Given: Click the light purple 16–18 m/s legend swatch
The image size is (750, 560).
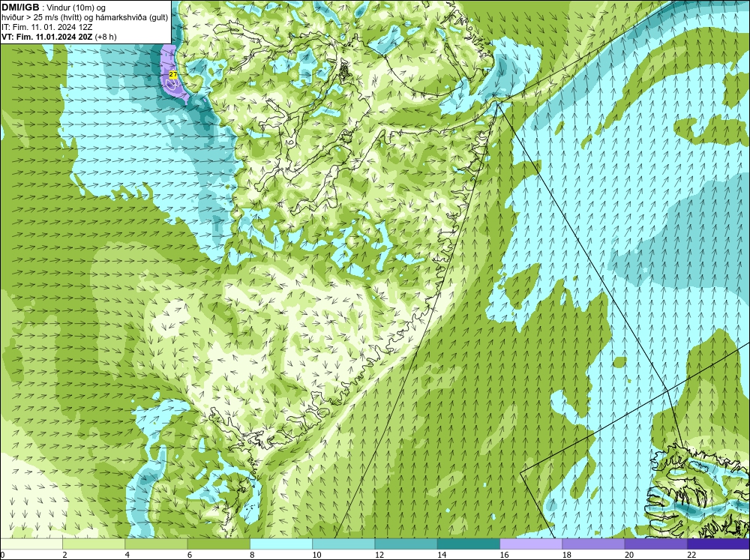Looking at the screenshot, I should pyautogui.click(x=531, y=544).
